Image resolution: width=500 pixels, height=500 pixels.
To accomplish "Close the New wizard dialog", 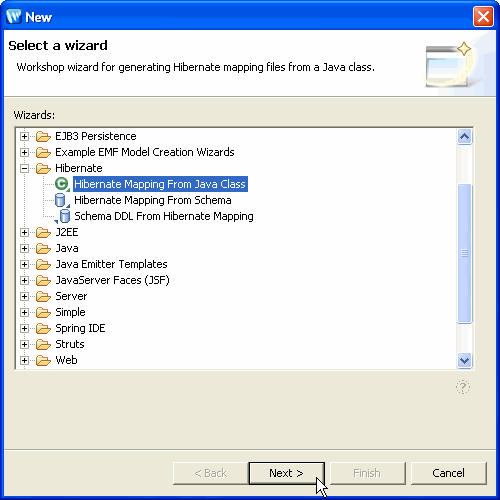I will [483, 16].
